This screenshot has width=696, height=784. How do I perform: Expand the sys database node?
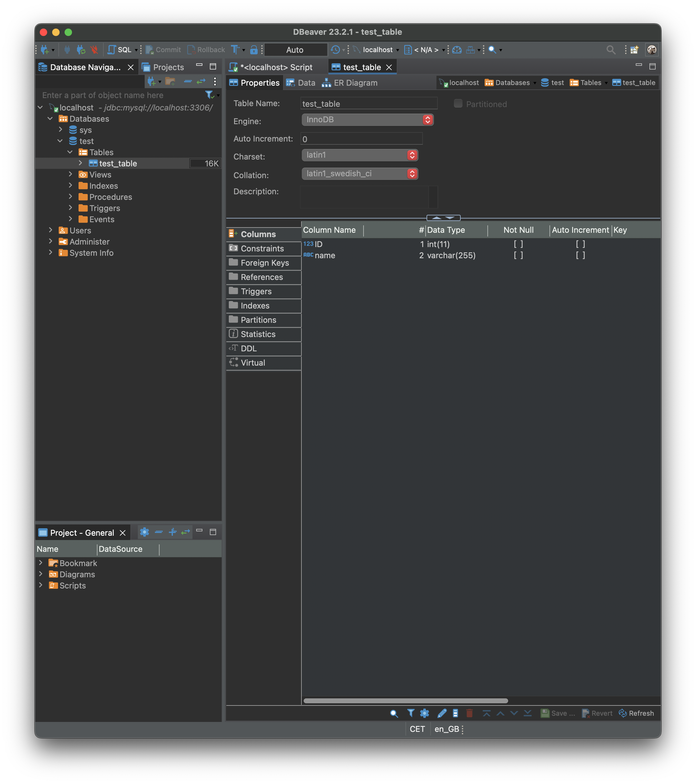[60, 130]
